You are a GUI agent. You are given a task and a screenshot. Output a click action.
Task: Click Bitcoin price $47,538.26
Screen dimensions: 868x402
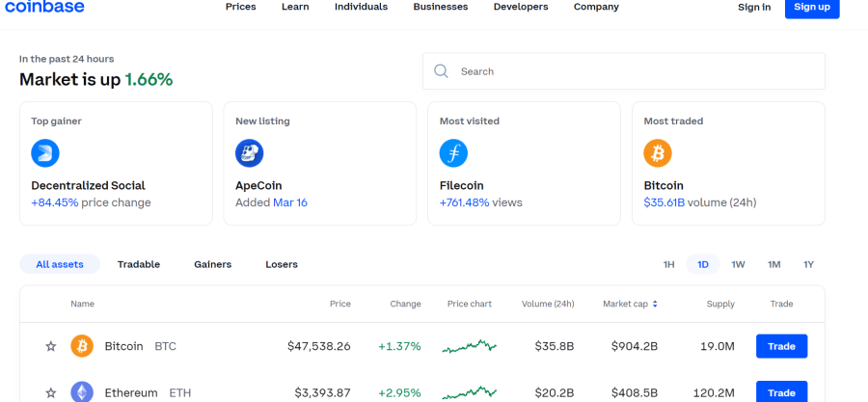[319, 346]
